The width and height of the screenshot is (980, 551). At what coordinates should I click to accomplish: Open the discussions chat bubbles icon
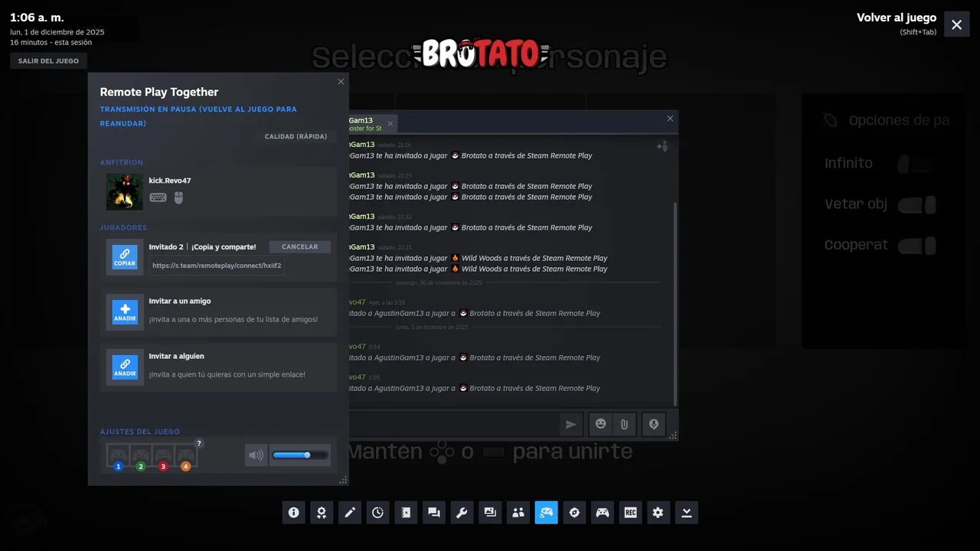(434, 513)
